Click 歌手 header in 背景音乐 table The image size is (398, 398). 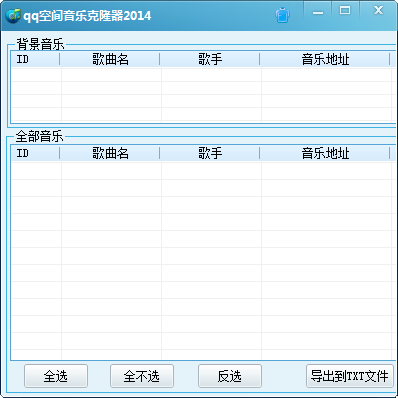pos(210,59)
